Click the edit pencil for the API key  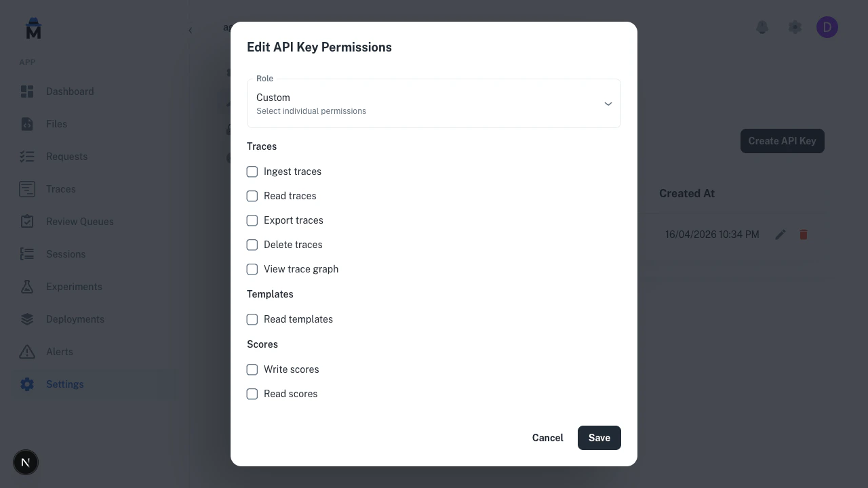click(x=780, y=235)
